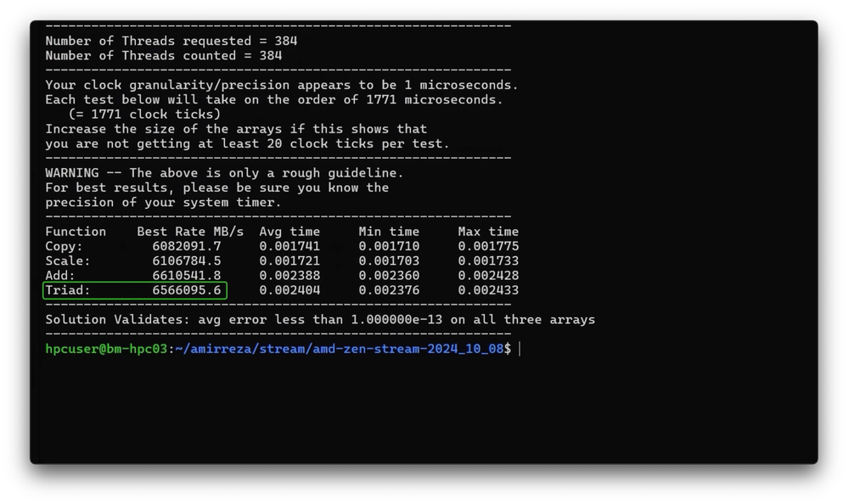The height and width of the screenshot is (504, 848).
Task: Click Copy min time 0.001710
Action: pos(389,246)
